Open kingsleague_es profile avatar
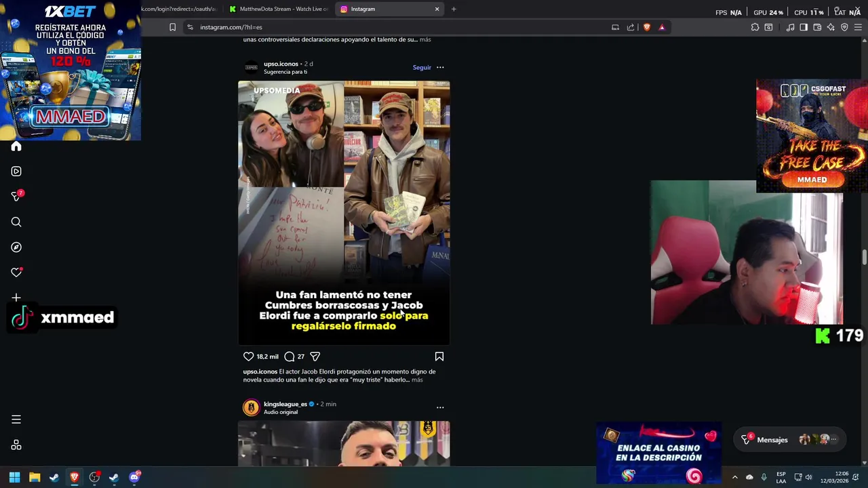The height and width of the screenshot is (488, 868). click(252, 407)
